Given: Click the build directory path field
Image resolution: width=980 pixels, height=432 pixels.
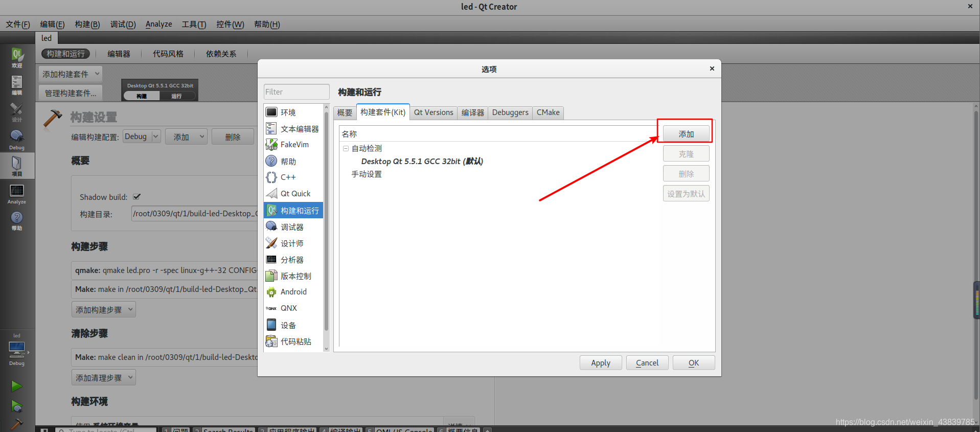Looking at the screenshot, I should coord(195,213).
